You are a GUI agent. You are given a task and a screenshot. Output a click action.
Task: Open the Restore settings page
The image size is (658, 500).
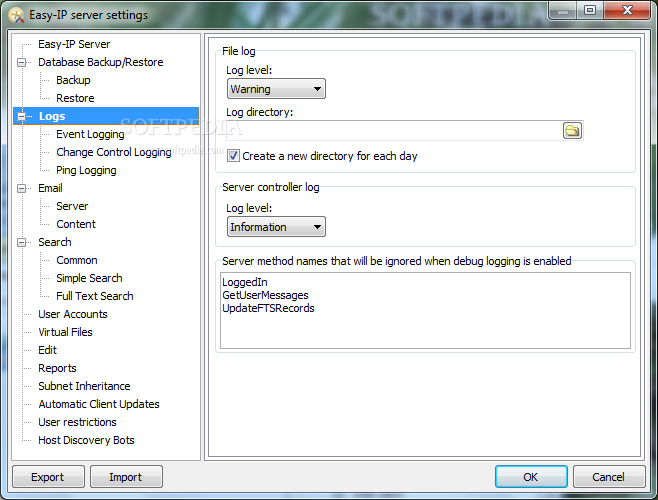click(75, 98)
